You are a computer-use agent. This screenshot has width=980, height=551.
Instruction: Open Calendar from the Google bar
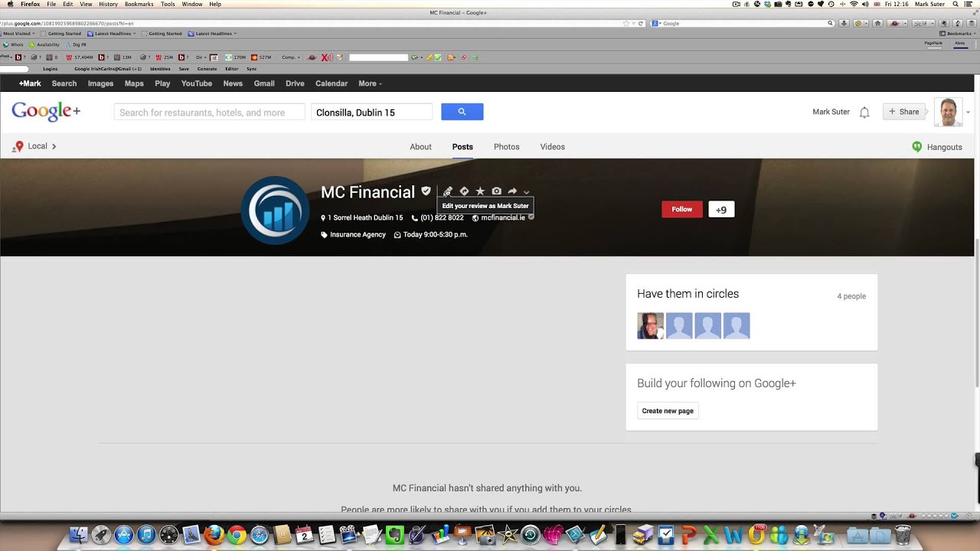point(332,83)
